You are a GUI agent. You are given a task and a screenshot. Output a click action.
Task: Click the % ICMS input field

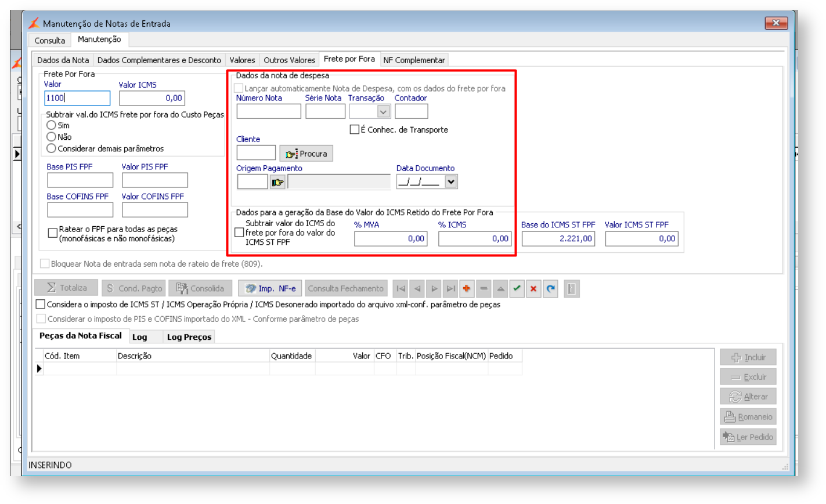pyautogui.click(x=475, y=238)
